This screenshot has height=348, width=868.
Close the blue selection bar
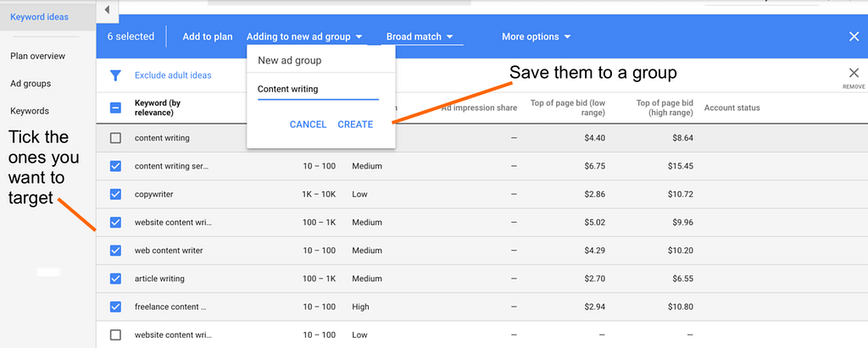[854, 36]
